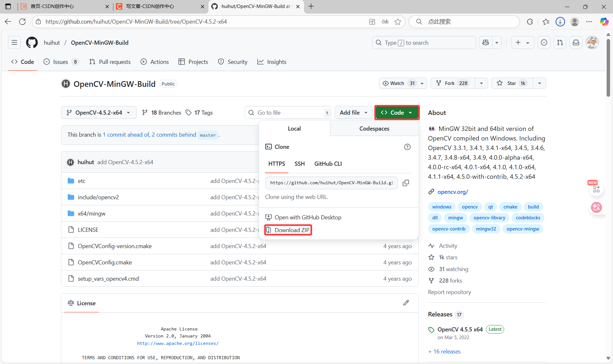Open the GitHub Copilot chat icon

(486, 42)
